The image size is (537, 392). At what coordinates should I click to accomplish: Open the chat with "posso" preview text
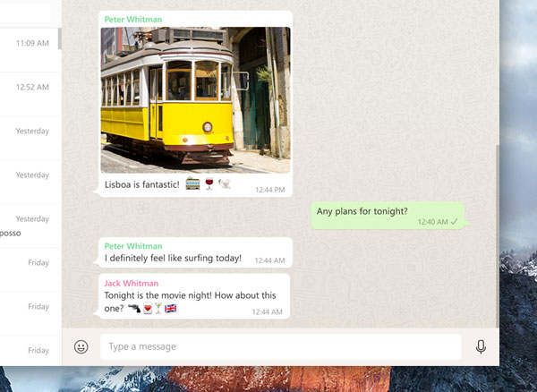point(30,226)
